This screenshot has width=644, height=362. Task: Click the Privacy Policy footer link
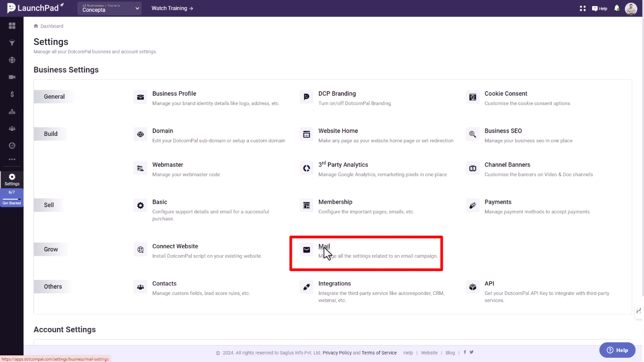[x=337, y=353]
